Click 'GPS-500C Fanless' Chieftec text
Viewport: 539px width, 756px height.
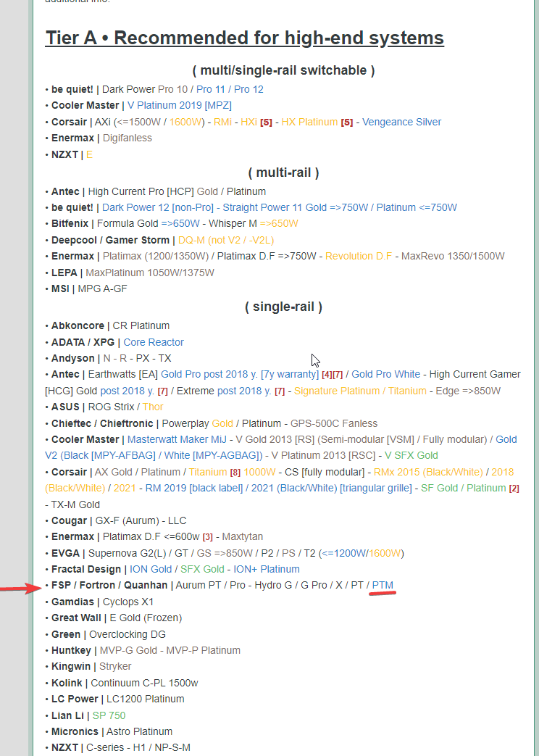[x=334, y=424]
